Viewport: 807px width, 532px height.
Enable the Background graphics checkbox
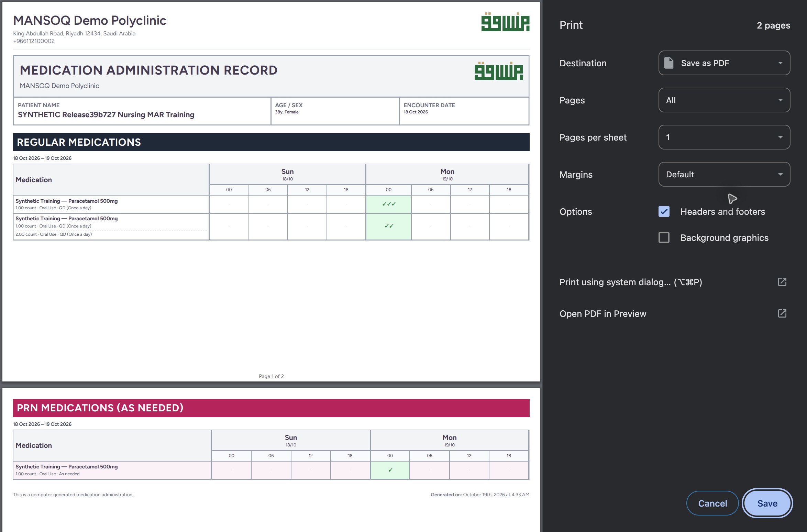[664, 237]
